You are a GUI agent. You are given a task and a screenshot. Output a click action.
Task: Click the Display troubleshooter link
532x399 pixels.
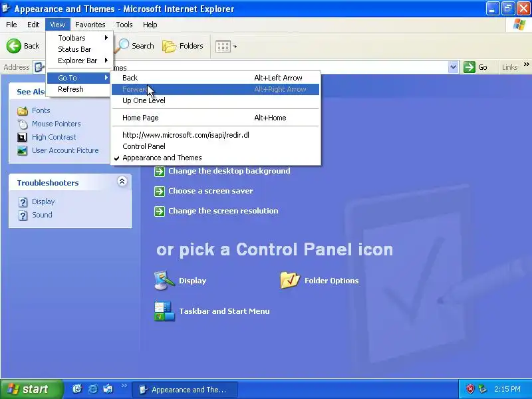(43, 201)
